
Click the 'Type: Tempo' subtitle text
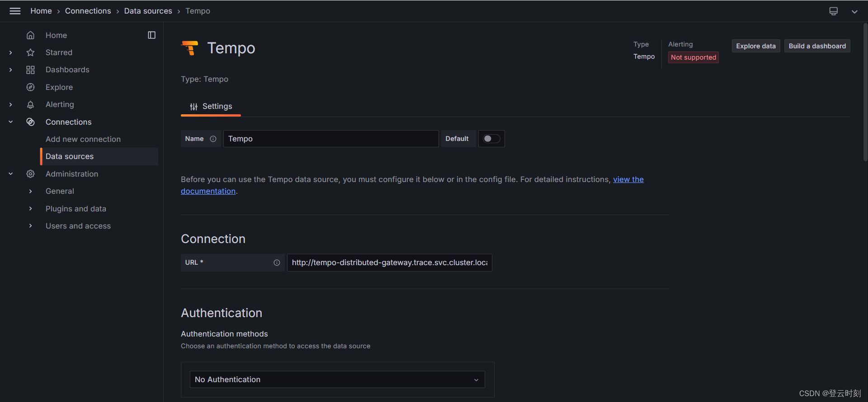tap(204, 79)
